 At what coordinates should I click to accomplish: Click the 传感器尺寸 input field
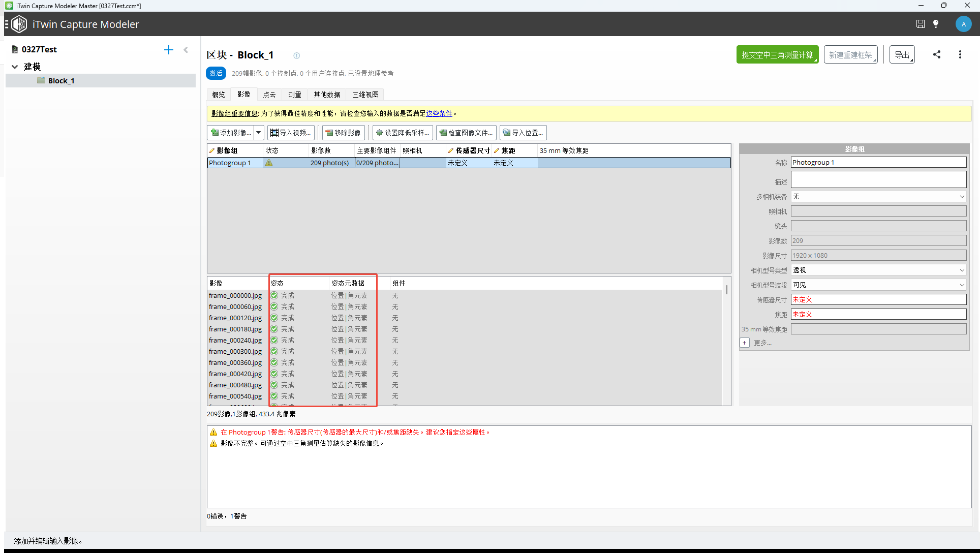(x=878, y=300)
